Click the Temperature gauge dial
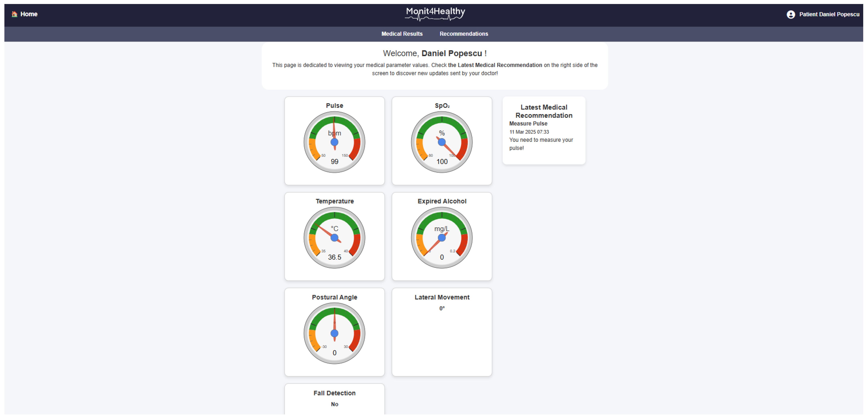Viewport: 868px width, 419px height. 334,238
